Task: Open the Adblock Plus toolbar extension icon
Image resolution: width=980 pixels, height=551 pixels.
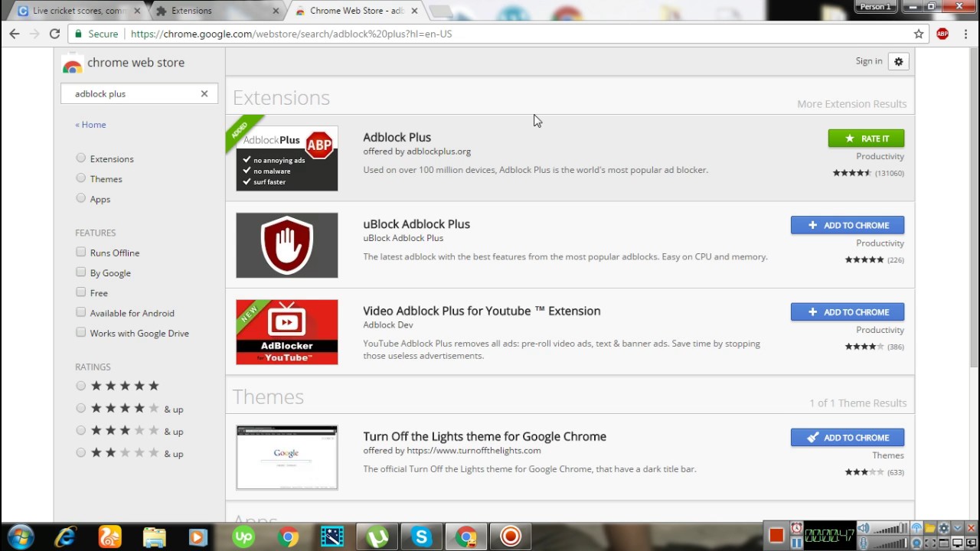Action: 942,34
